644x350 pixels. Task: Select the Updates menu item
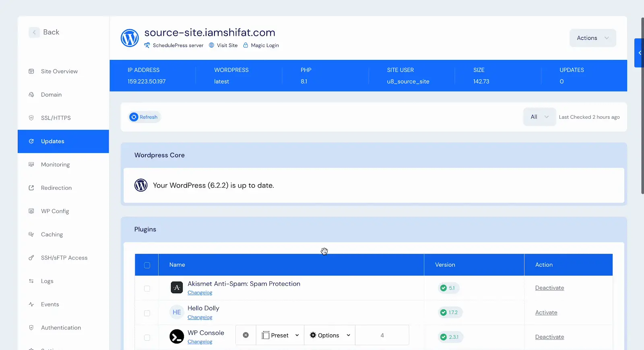pyautogui.click(x=63, y=142)
